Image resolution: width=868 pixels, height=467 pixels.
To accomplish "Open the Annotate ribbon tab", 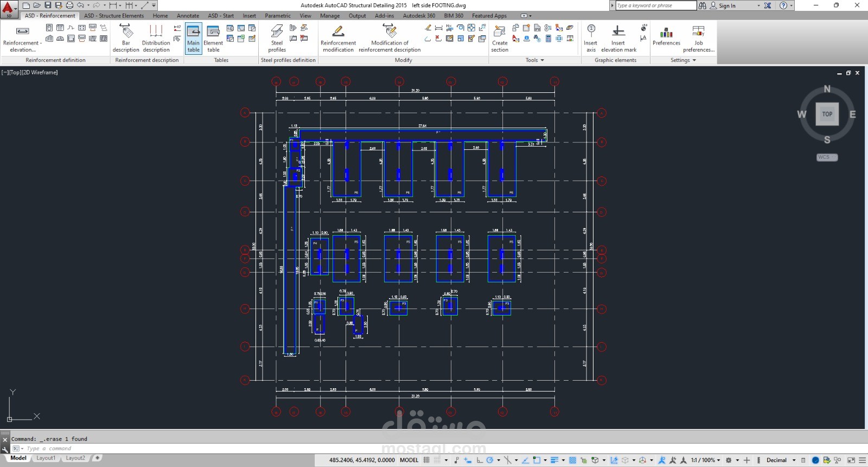I will coord(188,16).
